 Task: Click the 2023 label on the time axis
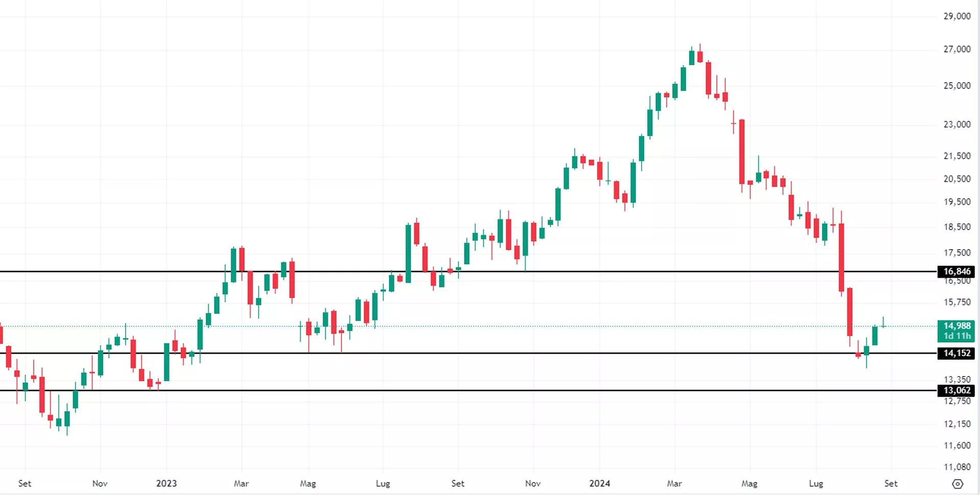pyautogui.click(x=166, y=483)
